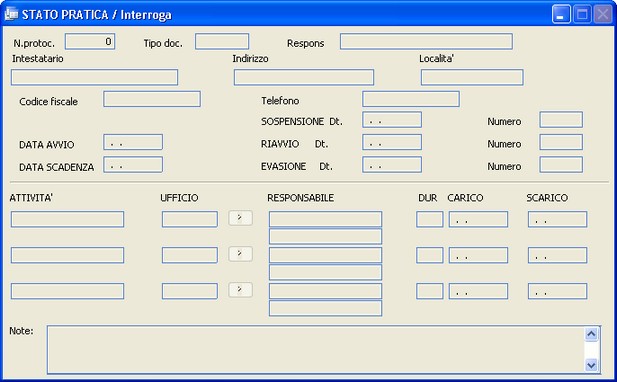Click the SOSPENSIONE Dt. date field
617x382 pixels.
[x=392, y=120]
